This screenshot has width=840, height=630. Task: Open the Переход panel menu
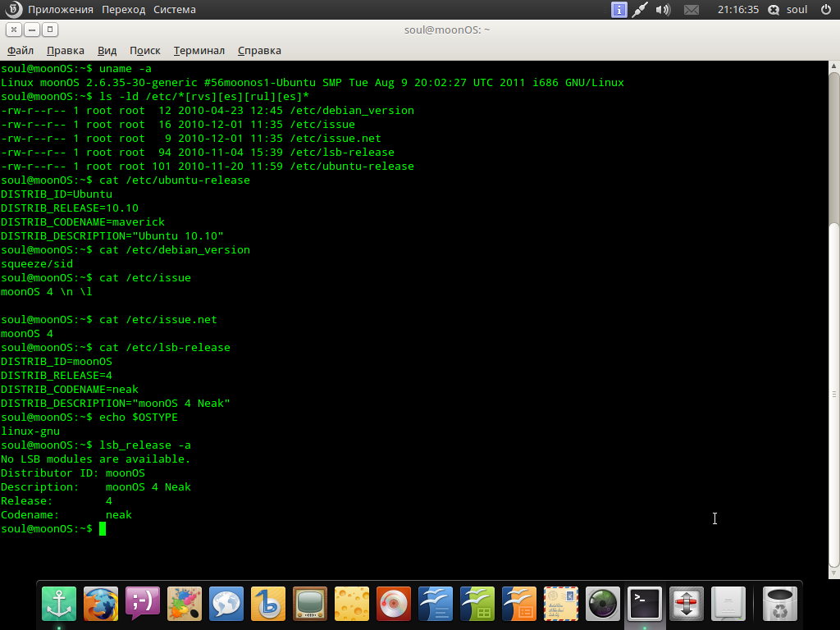(x=123, y=10)
